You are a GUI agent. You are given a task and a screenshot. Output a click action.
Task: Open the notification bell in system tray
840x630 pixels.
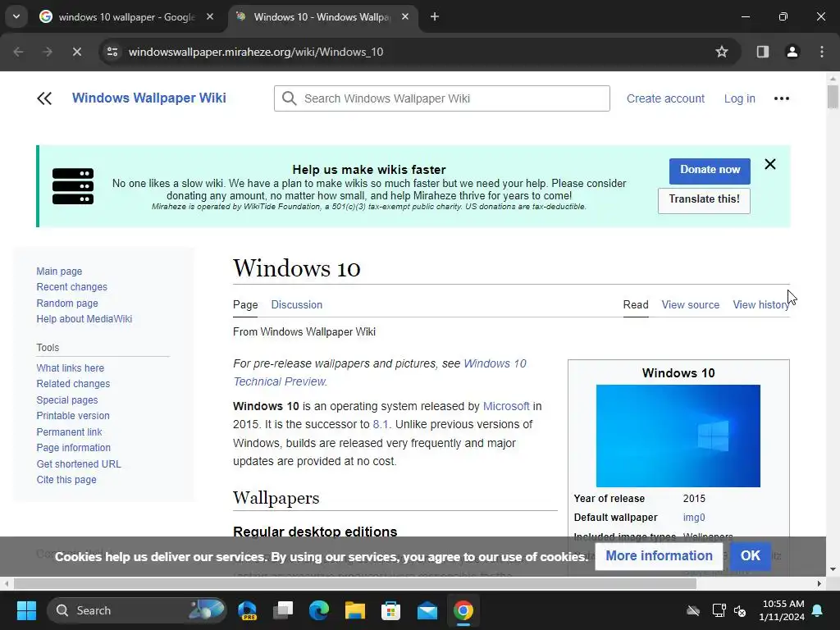(818, 610)
